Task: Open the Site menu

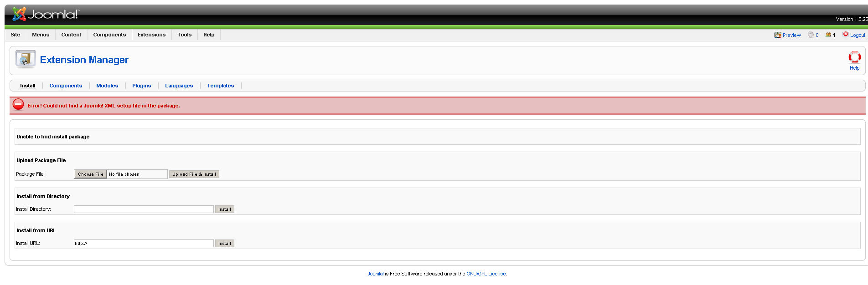Action: click(x=15, y=35)
